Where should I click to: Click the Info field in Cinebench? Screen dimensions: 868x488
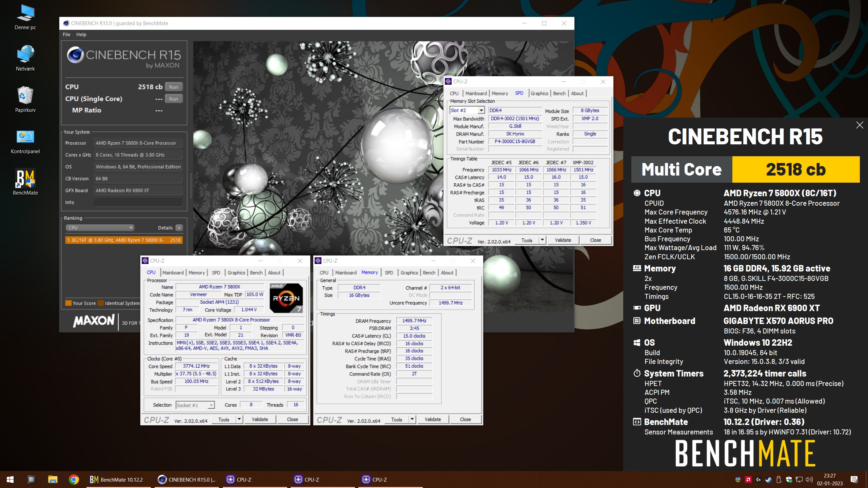138,202
